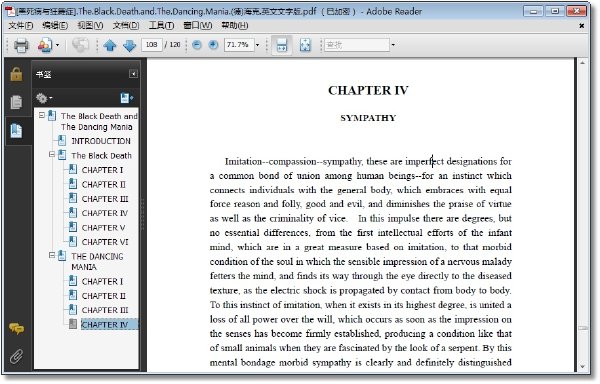
Task: Open the 文件(F) File menu
Action: tap(21, 26)
